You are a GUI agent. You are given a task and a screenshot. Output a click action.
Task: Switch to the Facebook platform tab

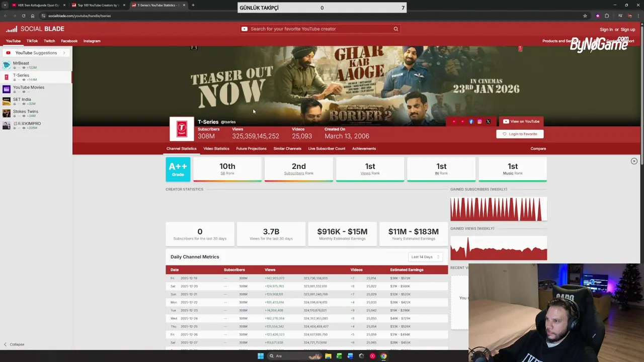(x=69, y=41)
